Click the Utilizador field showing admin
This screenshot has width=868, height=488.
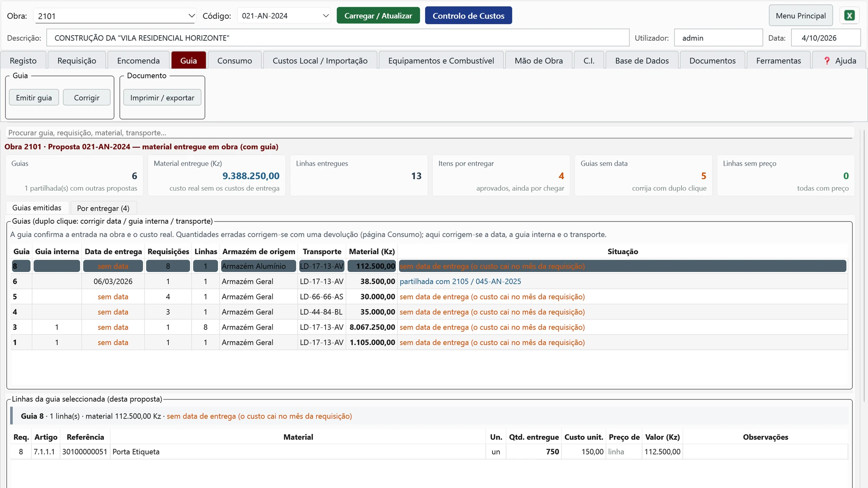point(718,38)
